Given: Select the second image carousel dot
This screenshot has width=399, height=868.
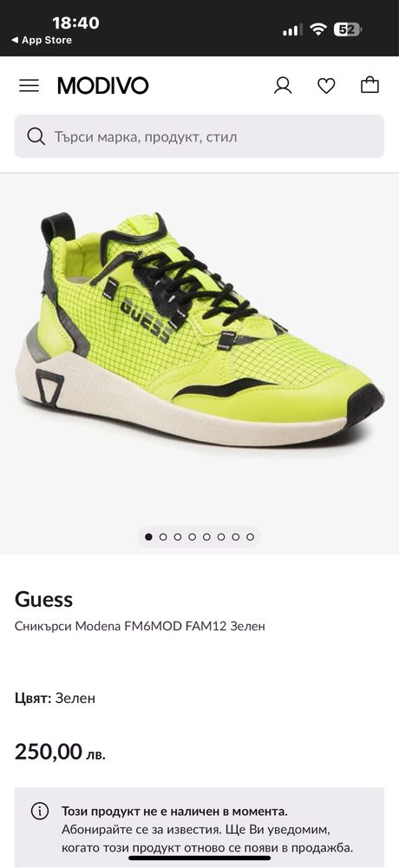Looking at the screenshot, I should [x=163, y=536].
